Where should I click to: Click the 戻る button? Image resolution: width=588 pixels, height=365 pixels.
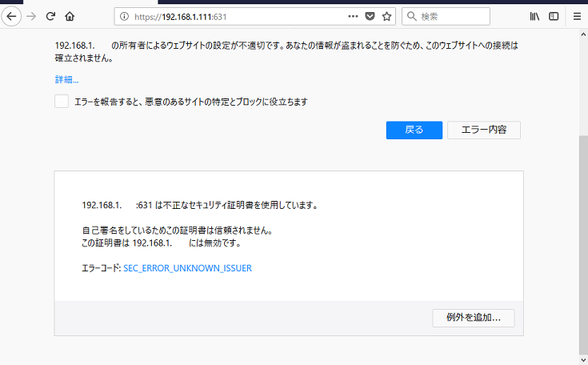tap(414, 130)
